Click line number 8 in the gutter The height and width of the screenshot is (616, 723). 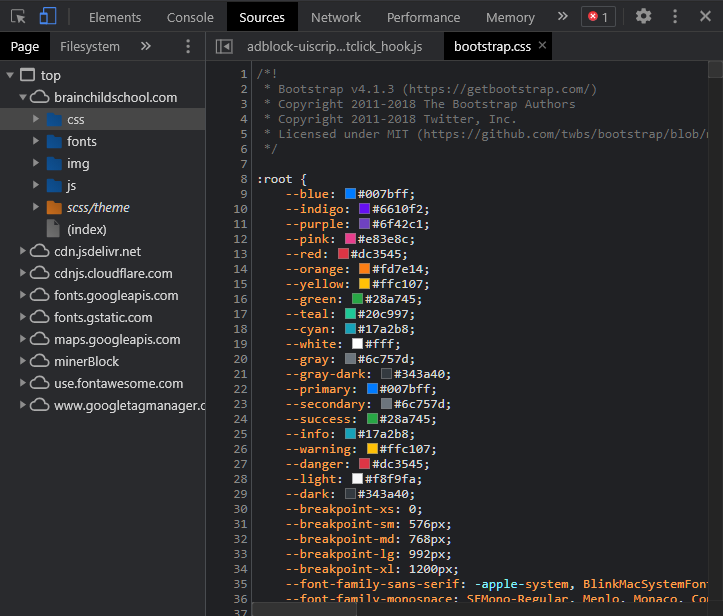coord(244,179)
